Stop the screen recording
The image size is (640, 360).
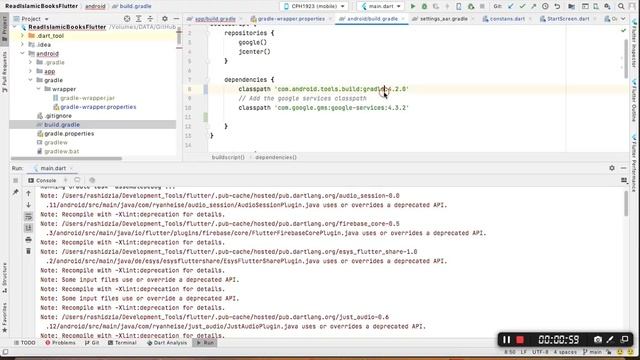pos(520,340)
